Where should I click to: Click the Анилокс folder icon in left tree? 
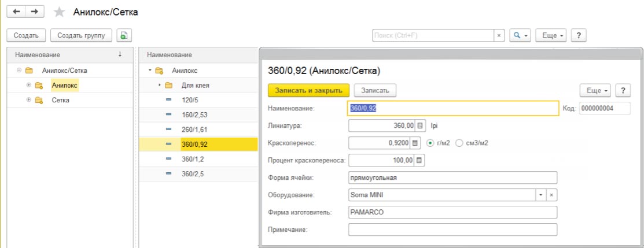tap(39, 86)
